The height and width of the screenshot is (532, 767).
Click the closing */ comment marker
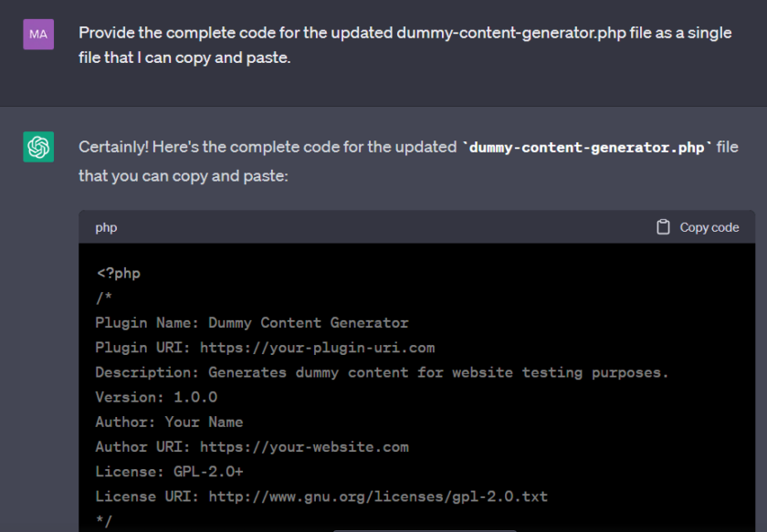pyautogui.click(x=102, y=521)
